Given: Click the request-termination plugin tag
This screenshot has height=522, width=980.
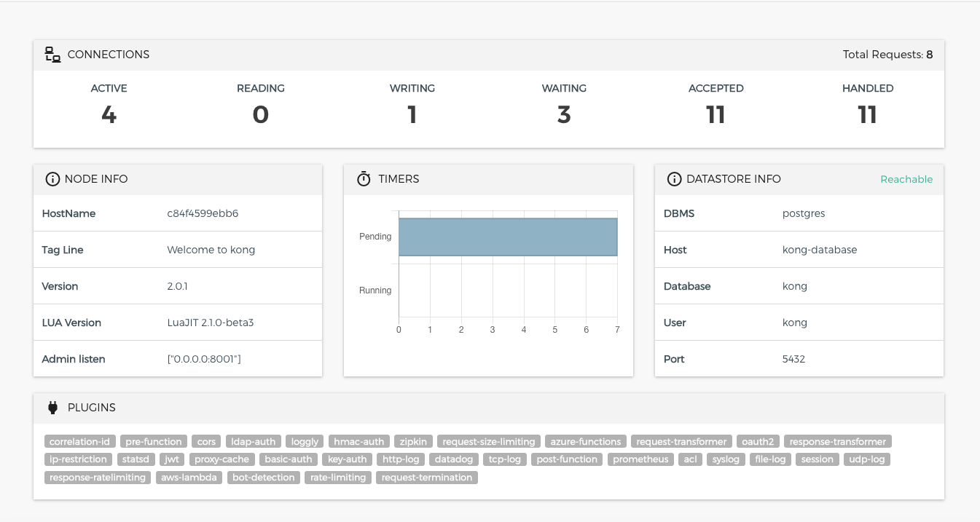Looking at the screenshot, I should point(427,478).
